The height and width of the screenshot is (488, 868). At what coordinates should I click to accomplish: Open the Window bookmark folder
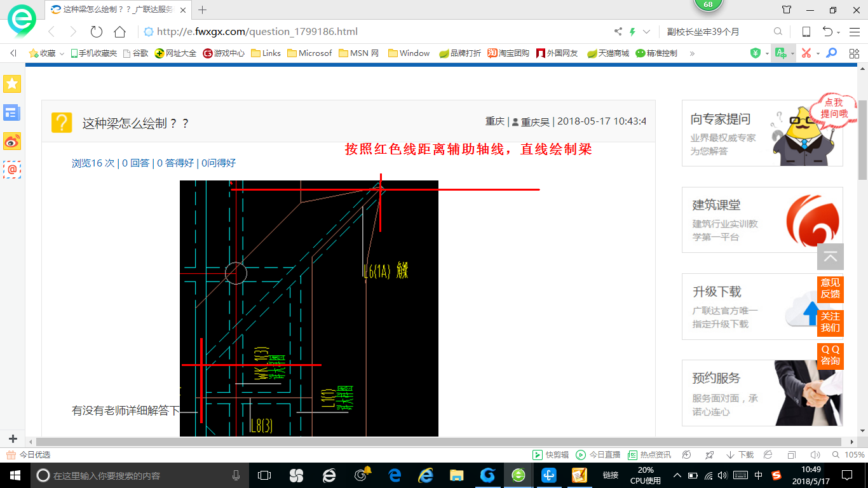[x=409, y=53]
